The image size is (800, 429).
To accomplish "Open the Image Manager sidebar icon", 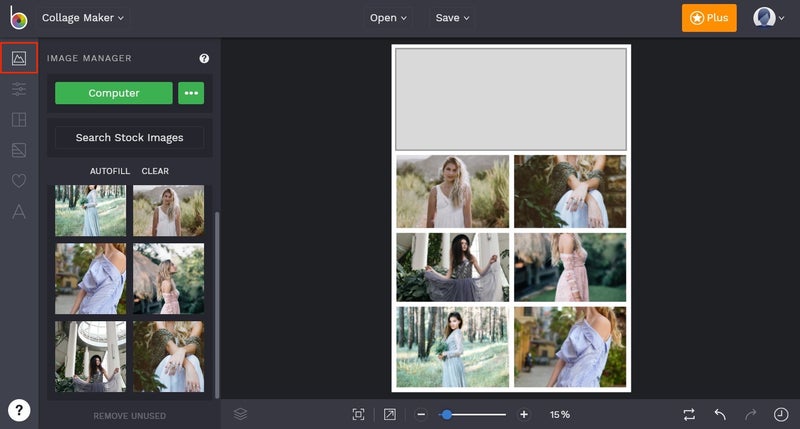I will click(19, 58).
